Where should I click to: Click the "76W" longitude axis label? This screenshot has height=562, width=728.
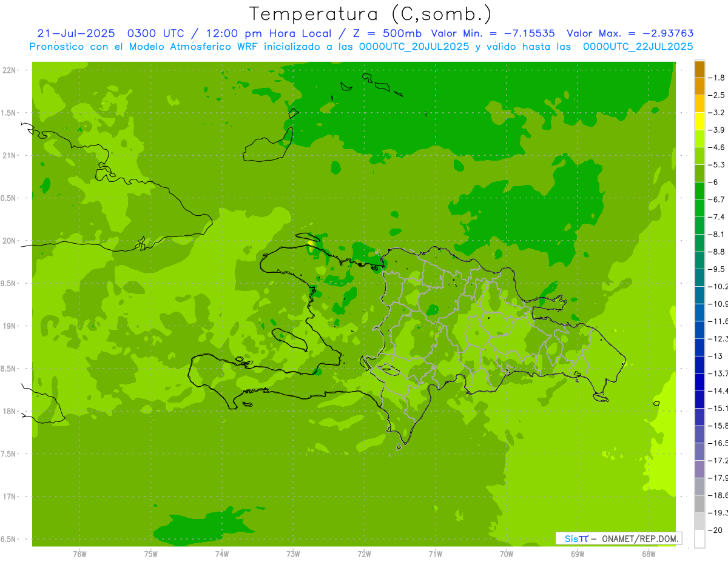coord(79,554)
